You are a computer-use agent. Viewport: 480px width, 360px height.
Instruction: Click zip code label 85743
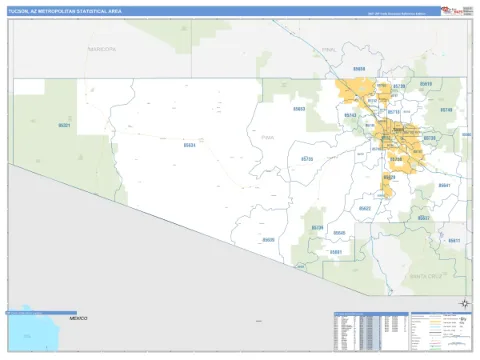pyautogui.click(x=350, y=115)
